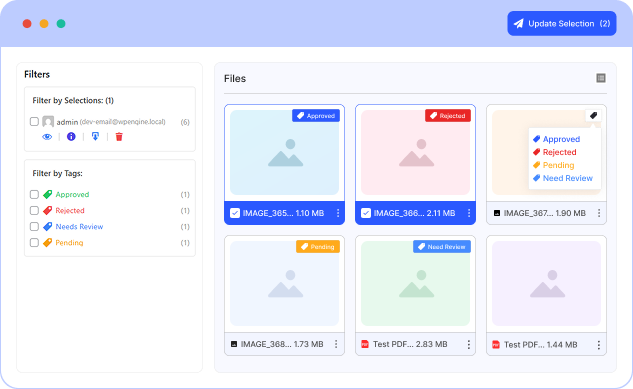Click the image file icon beside IMAGE_367
This screenshot has width=633, height=389.
[x=497, y=213]
